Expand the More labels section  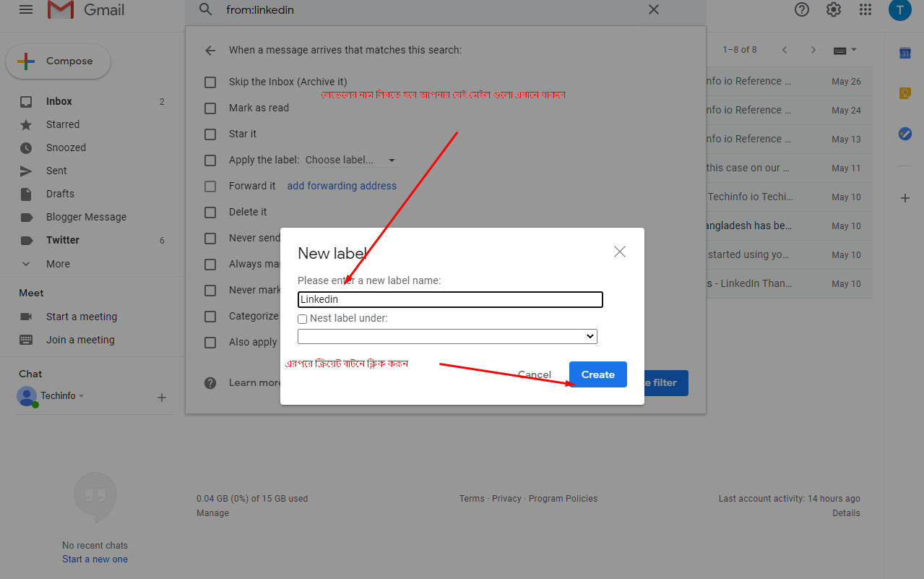pyautogui.click(x=58, y=264)
